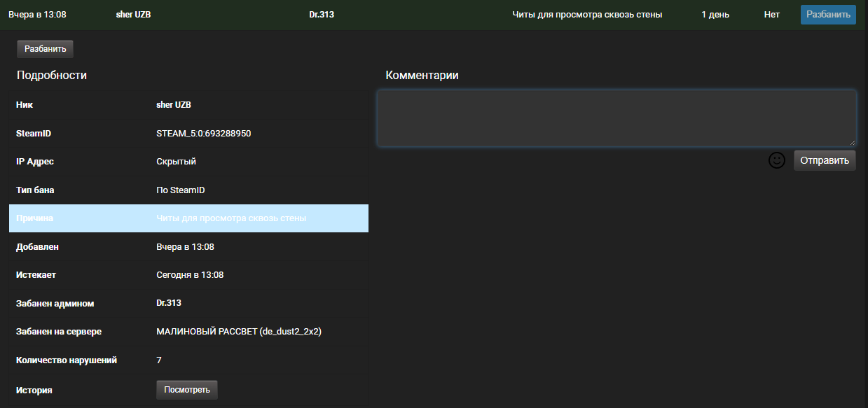
Task: Click the Скрытый value for IP Адрес
Action: (x=176, y=162)
